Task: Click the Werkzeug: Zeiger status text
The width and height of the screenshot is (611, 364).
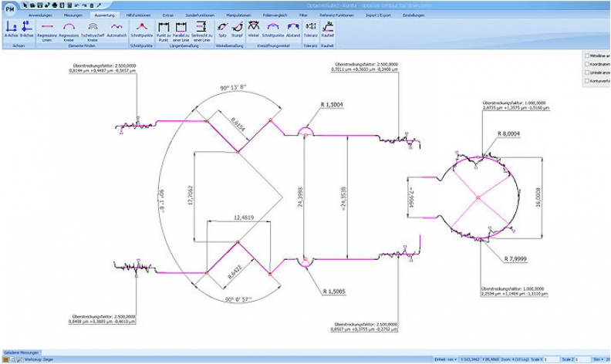Action: [39, 359]
